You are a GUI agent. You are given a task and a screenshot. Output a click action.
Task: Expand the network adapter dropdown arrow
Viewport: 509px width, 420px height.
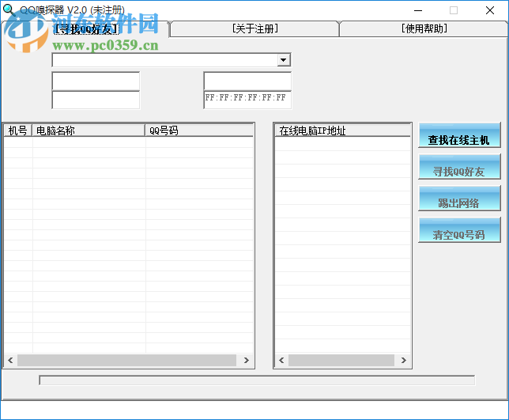point(284,60)
